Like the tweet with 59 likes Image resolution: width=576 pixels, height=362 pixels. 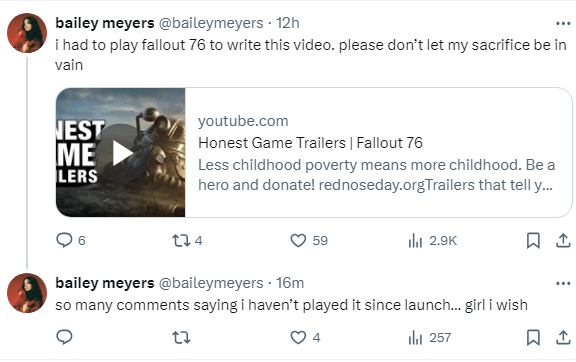coord(298,241)
